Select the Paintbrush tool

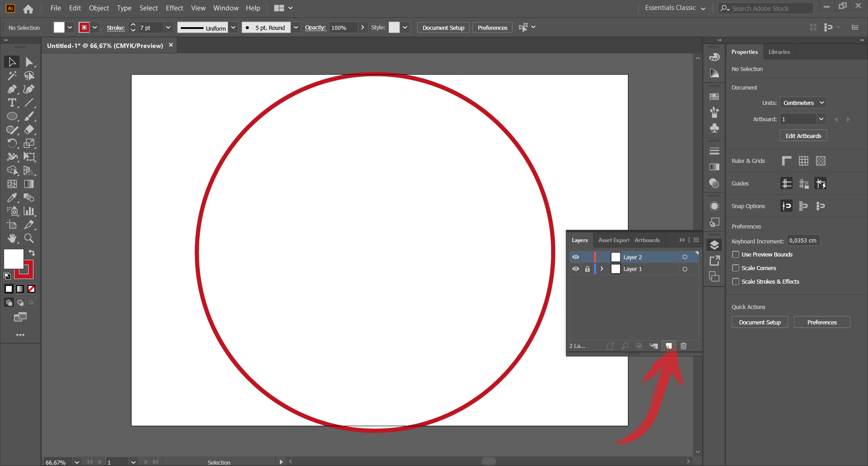pos(29,116)
